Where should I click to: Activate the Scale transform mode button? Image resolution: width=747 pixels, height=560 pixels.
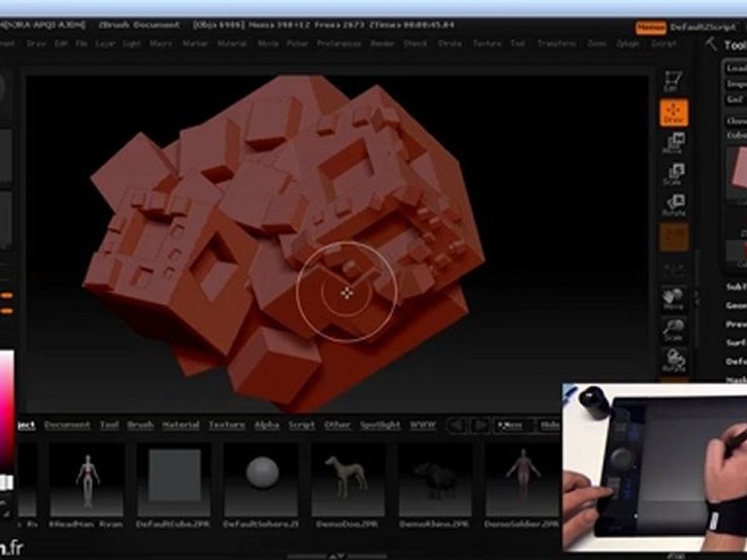674,174
